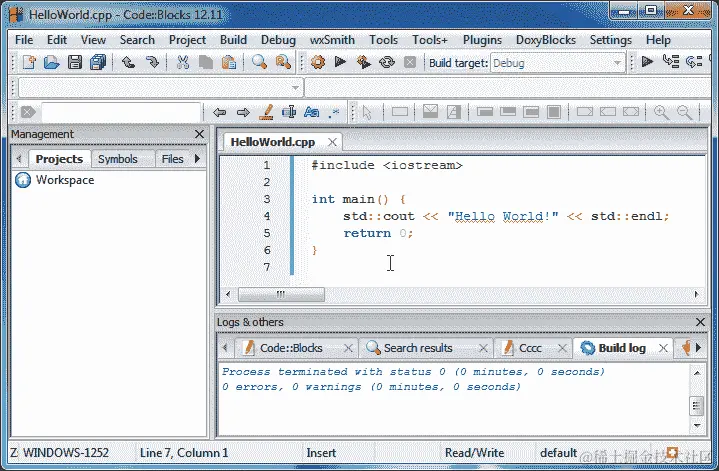Jump forward with right arrow icon
The width and height of the screenshot is (719, 471).
tap(243, 112)
